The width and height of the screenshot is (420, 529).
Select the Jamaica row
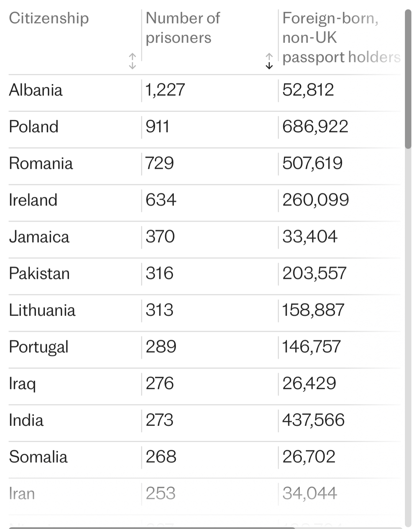[x=205, y=237]
